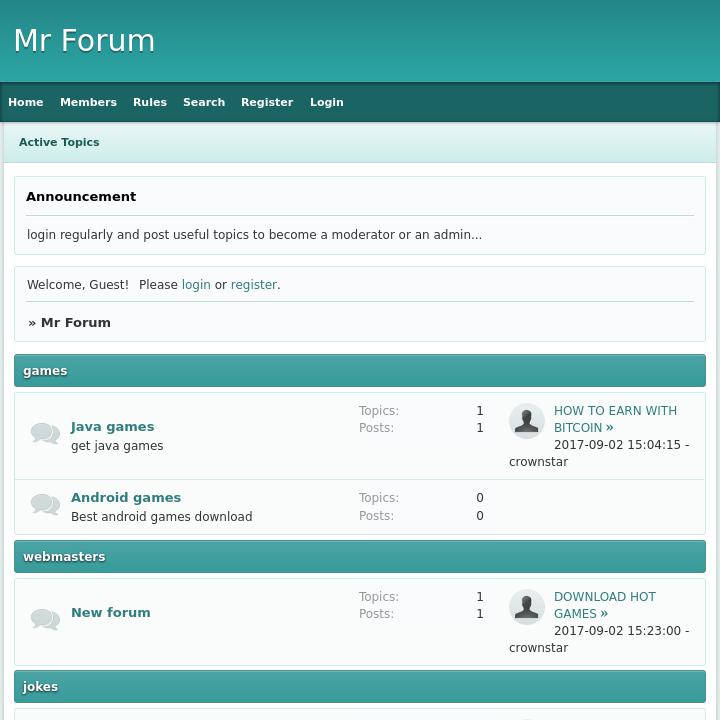The height and width of the screenshot is (720, 720).
Task: Click the Android games board speech bubble icon
Action: pyautogui.click(x=45, y=504)
